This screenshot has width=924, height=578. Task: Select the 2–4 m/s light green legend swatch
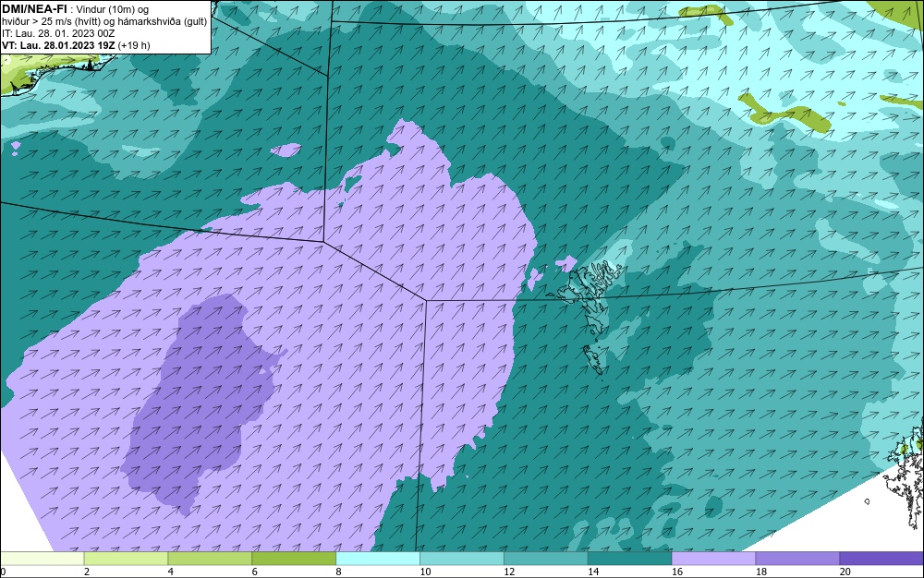[126, 558]
